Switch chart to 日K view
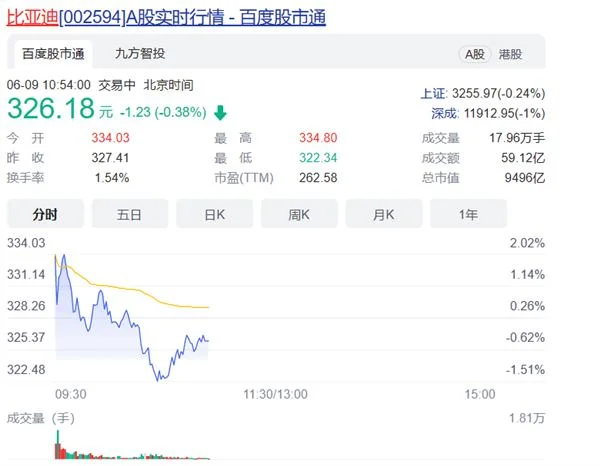 [x=214, y=214]
